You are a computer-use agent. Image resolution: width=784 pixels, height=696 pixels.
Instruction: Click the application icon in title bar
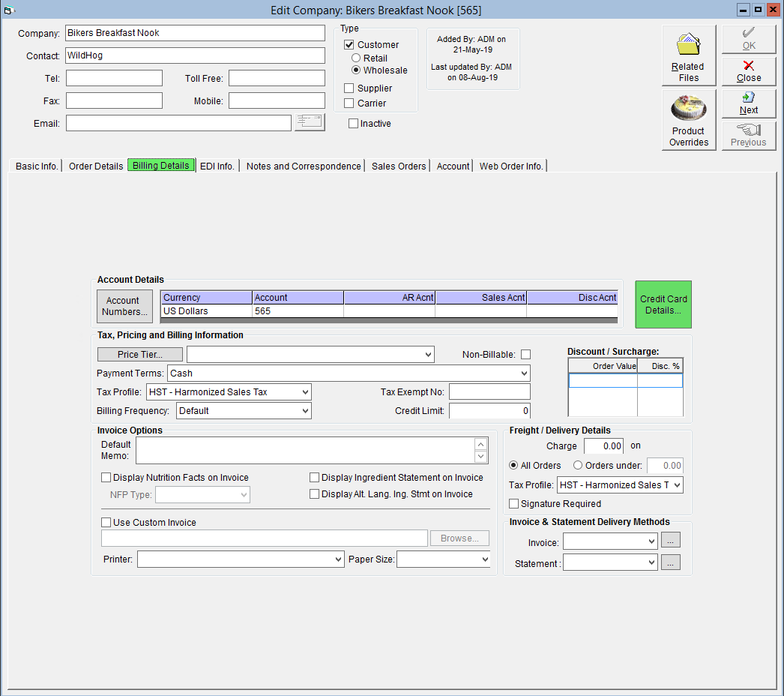pos(8,10)
